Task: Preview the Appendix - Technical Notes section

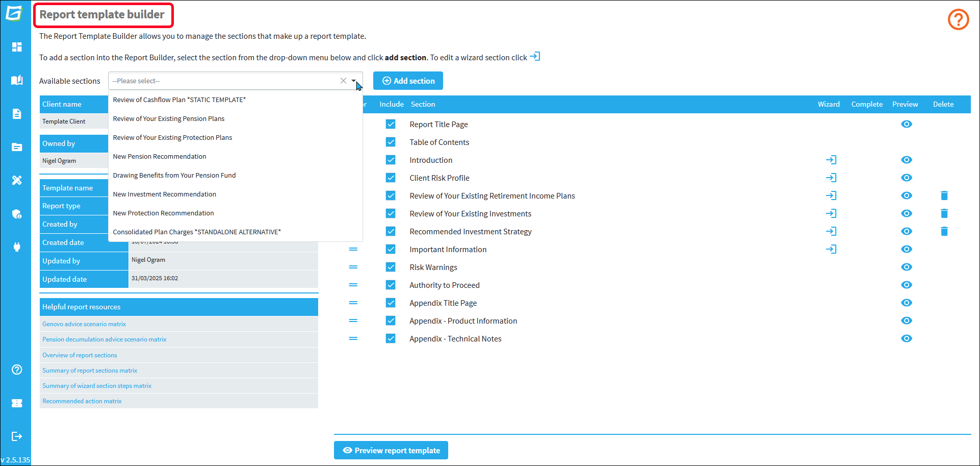Action: [906, 338]
